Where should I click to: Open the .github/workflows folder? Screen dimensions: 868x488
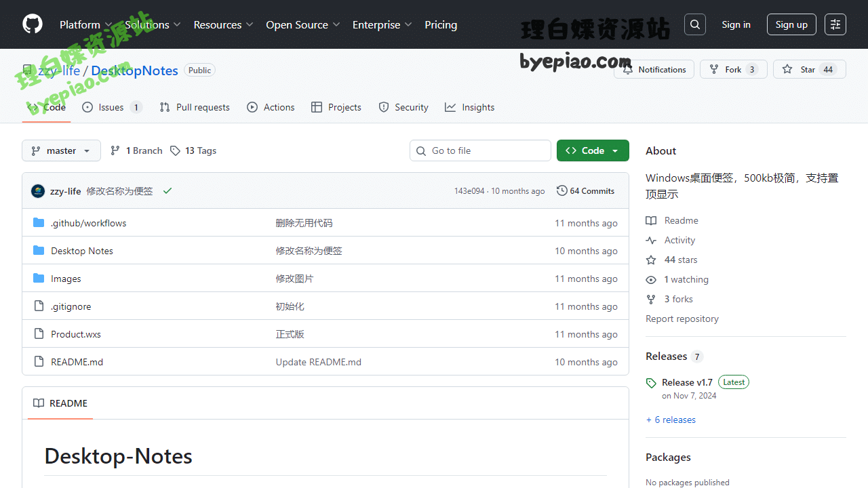click(88, 223)
